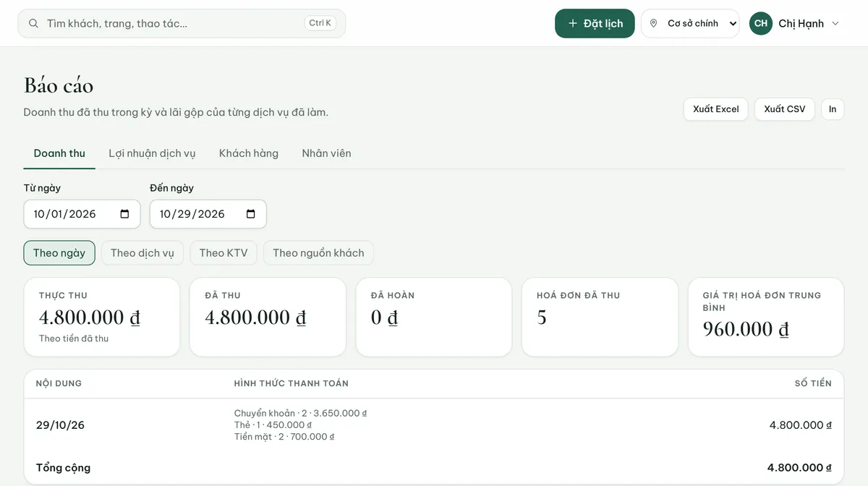Click the In print button
This screenshot has width=868, height=486.
833,109
